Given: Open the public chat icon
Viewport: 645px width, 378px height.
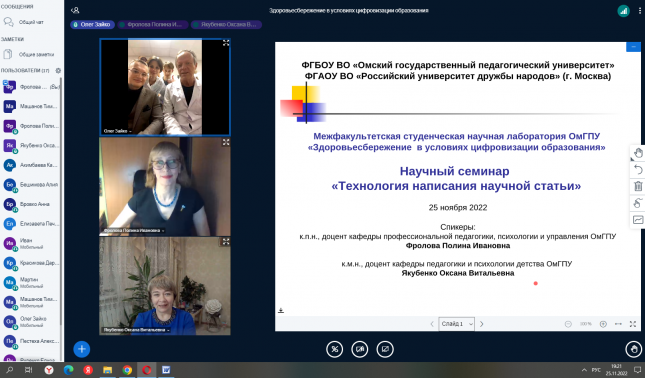Looking at the screenshot, I should pos(8,22).
